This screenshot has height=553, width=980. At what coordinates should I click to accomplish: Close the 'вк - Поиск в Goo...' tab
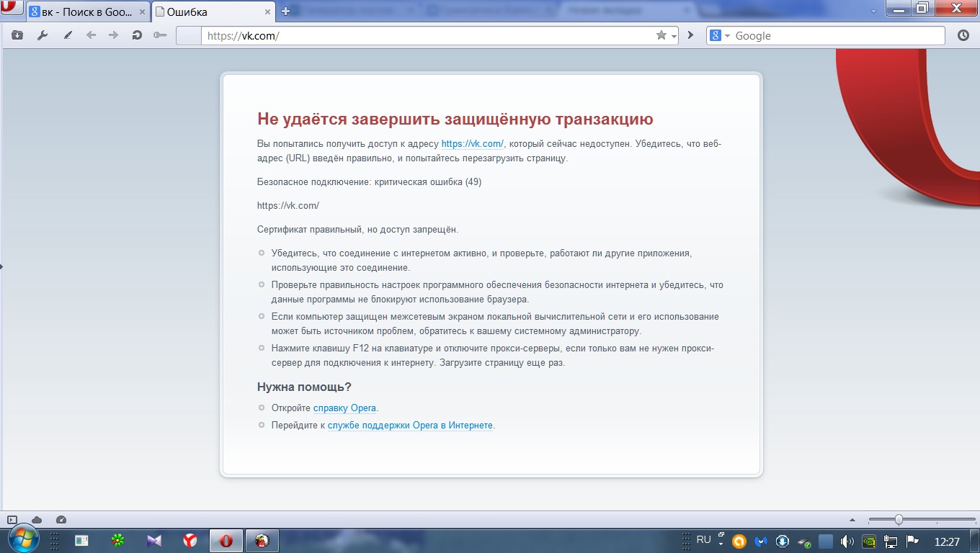[143, 12]
